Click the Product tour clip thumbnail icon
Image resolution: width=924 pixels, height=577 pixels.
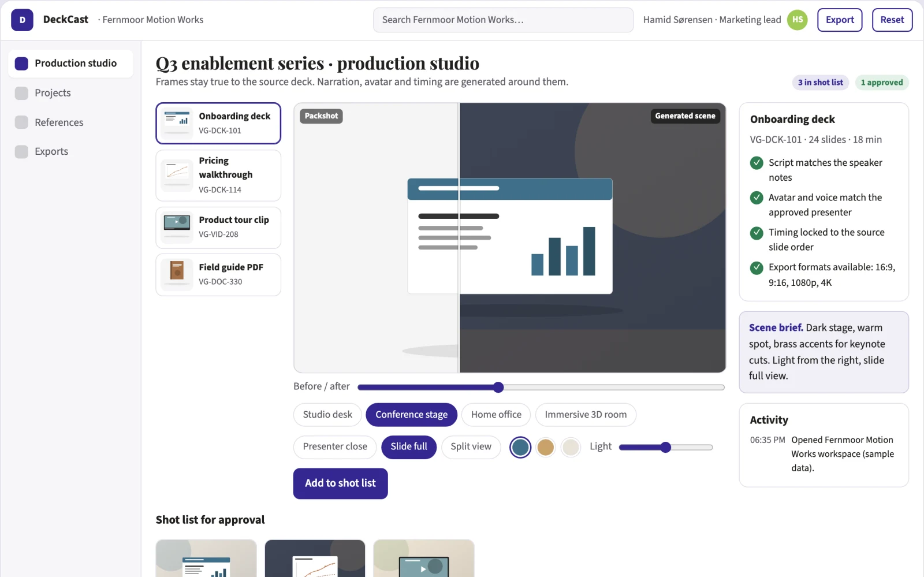177,227
